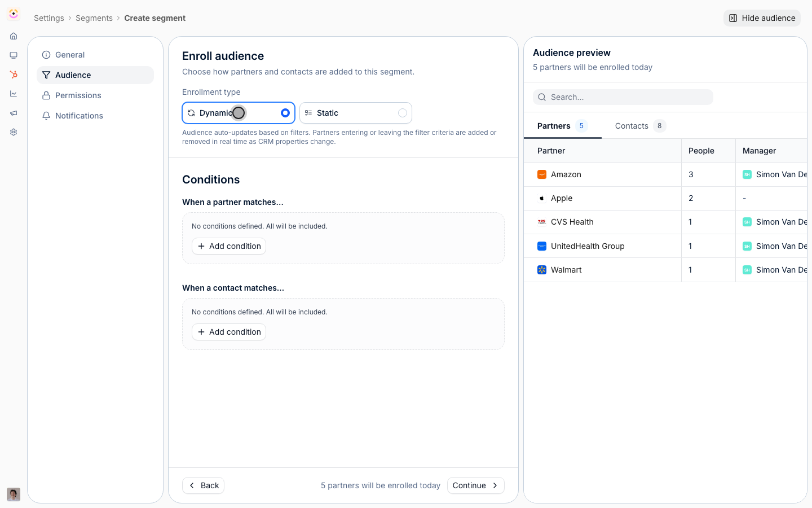Open the HubSpot integration icon in sidebar
812x508 pixels.
(x=14, y=75)
